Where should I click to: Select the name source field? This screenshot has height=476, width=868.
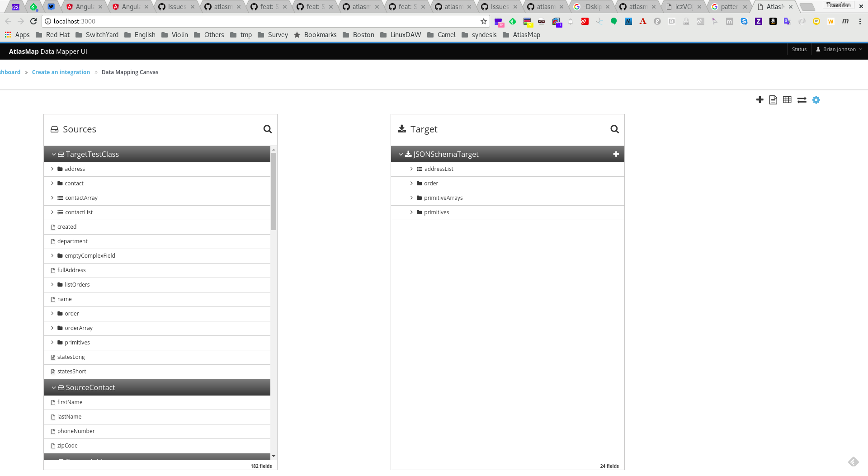click(157, 299)
